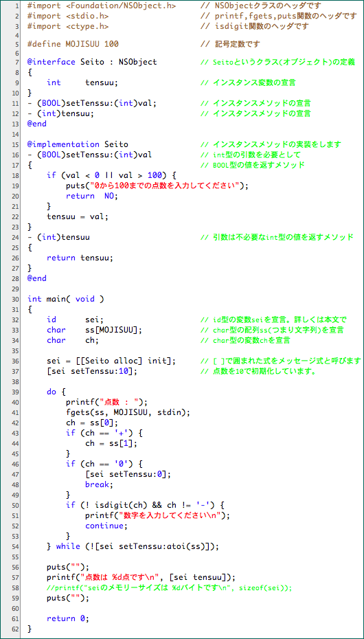Click line number 1 in the gutter

click(16, 6)
